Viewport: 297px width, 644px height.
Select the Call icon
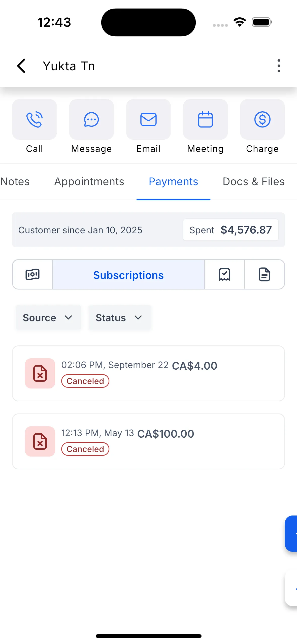coord(34,119)
